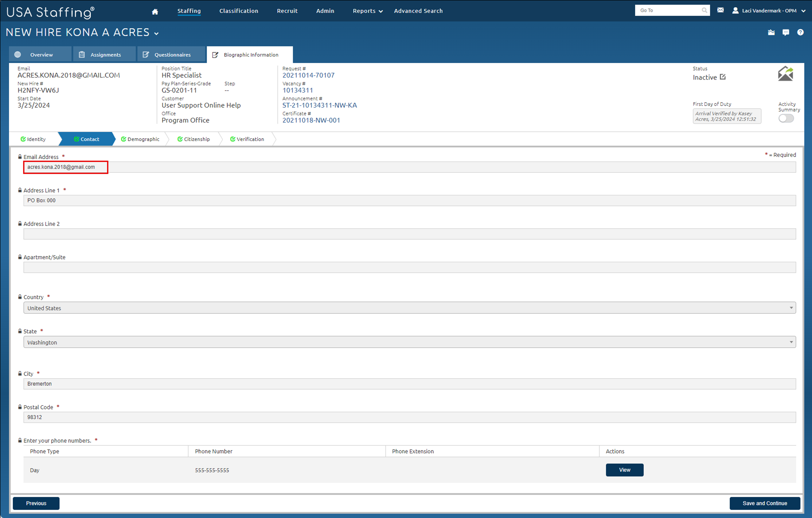Click the search magnifier in Go To box
The height and width of the screenshot is (518, 812).
point(704,10)
